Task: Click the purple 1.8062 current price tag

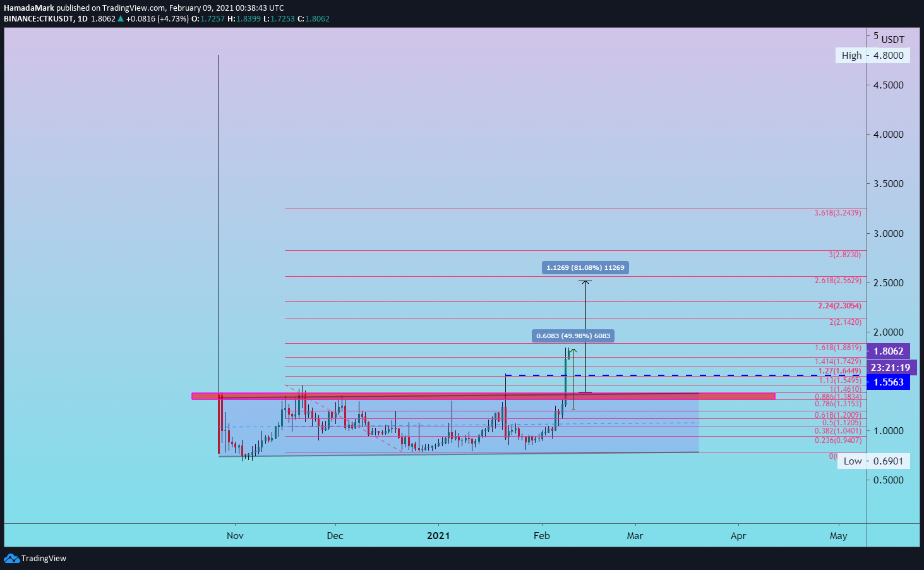Action: coord(888,351)
